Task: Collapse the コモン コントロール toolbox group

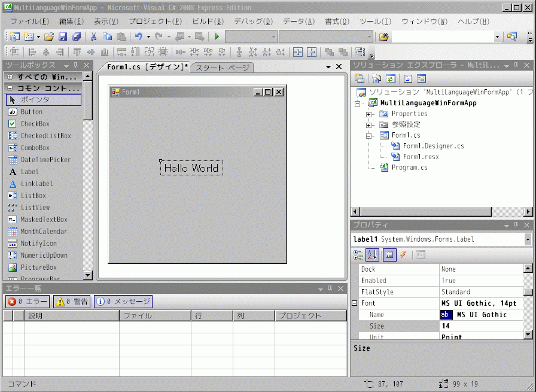Action: coord(10,88)
